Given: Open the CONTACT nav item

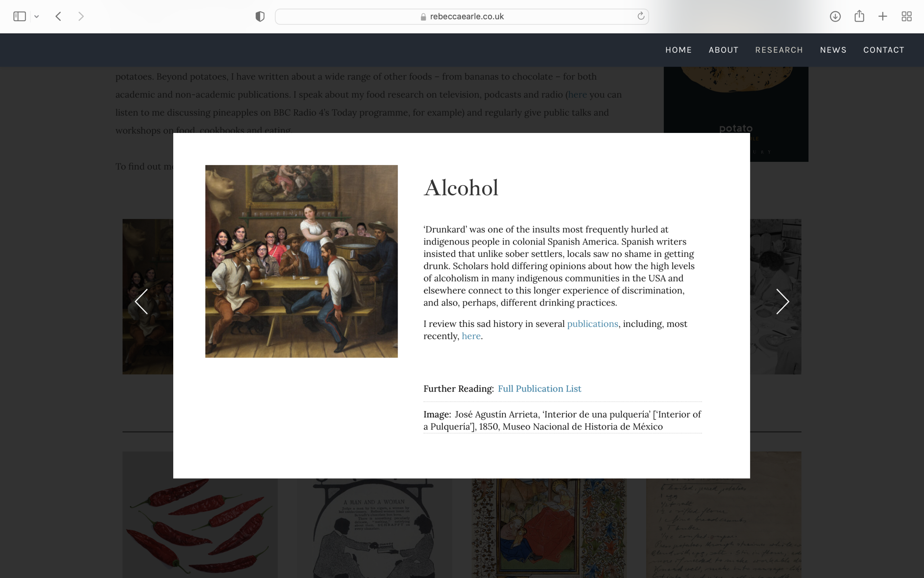Looking at the screenshot, I should (884, 50).
